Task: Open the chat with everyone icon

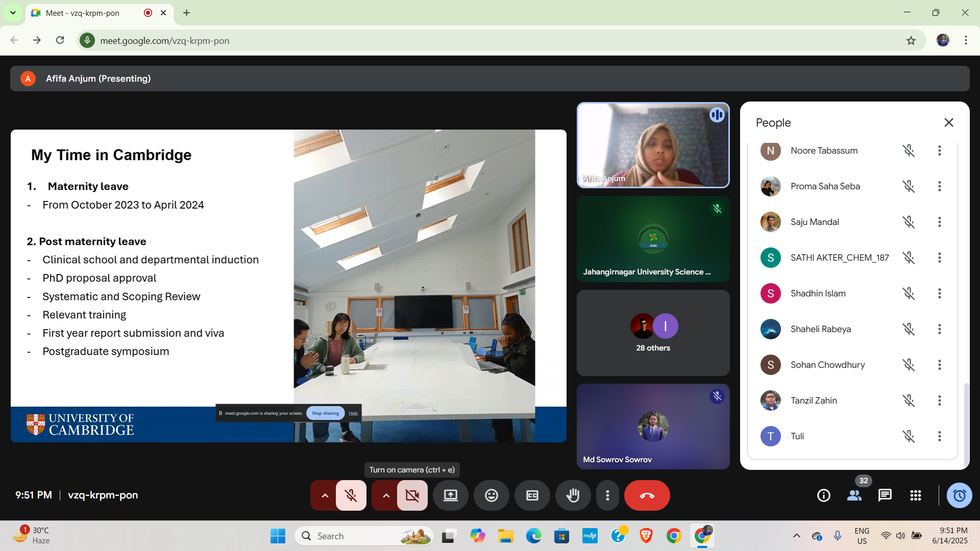Action: click(x=885, y=495)
